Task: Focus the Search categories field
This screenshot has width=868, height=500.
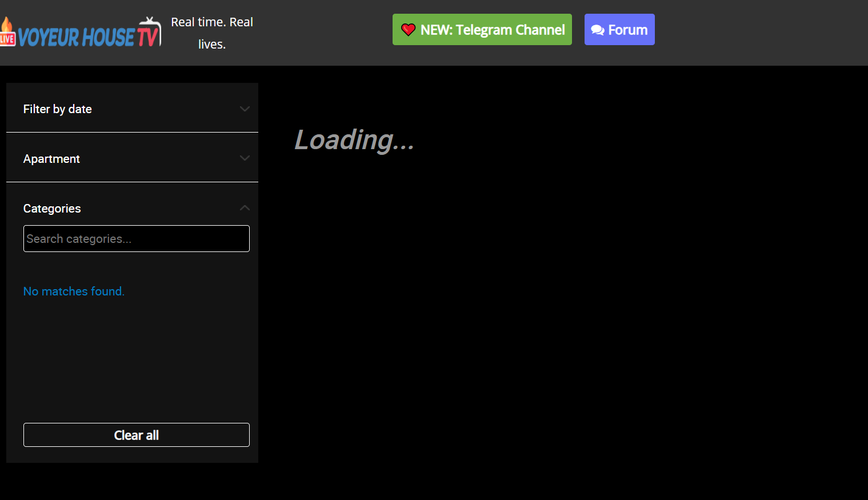Action: 136,239
